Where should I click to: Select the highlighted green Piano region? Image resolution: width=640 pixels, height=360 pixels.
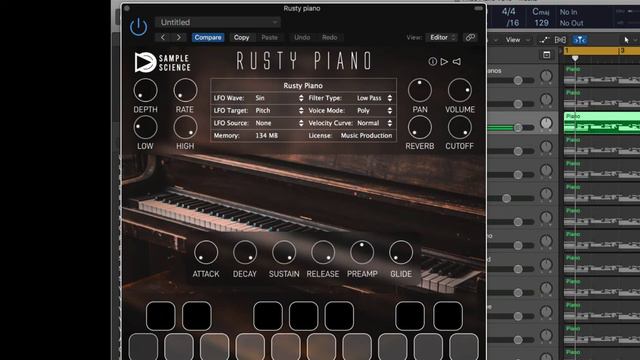602,122
